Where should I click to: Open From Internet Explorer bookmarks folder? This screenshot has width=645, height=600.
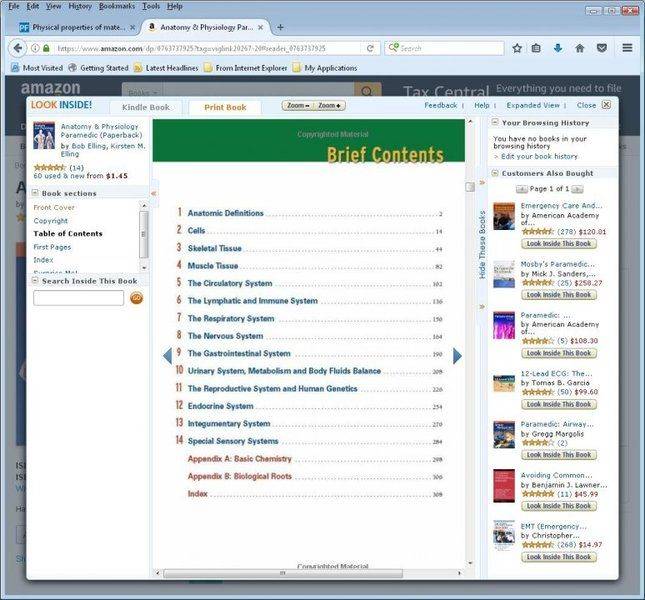coord(246,68)
